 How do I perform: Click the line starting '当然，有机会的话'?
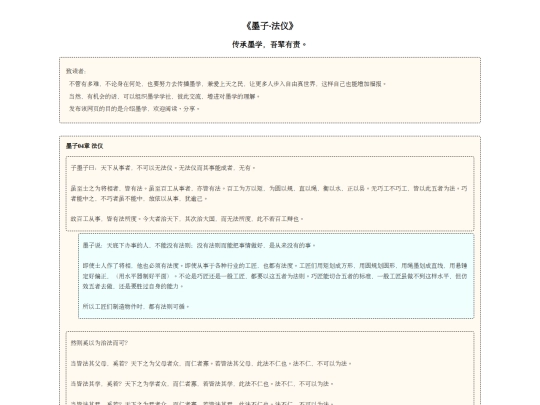tap(164, 96)
